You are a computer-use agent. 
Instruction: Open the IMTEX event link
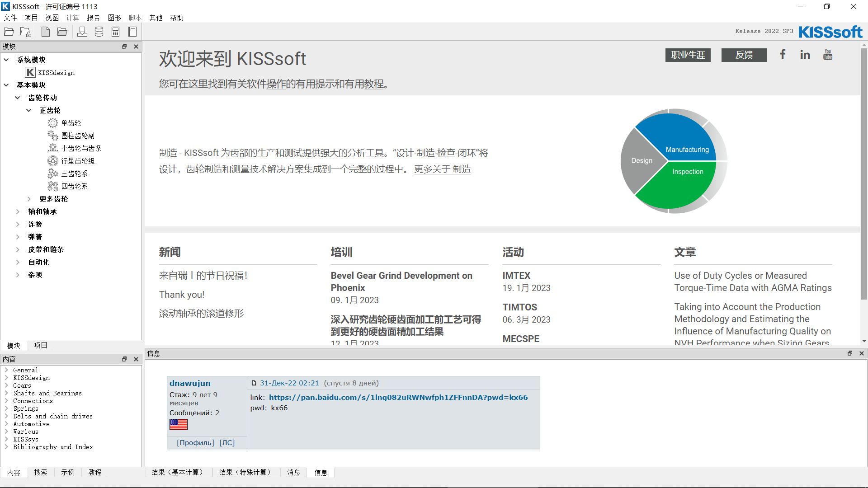pos(516,276)
